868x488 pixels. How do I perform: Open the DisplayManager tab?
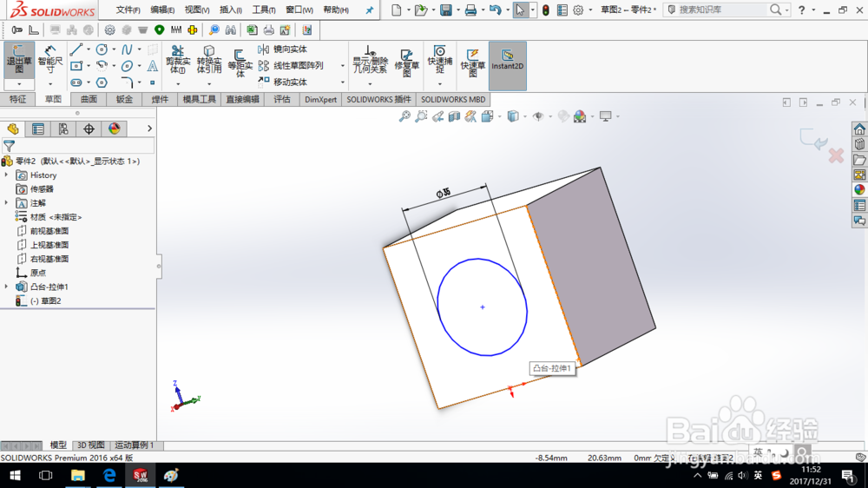click(114, 129)
